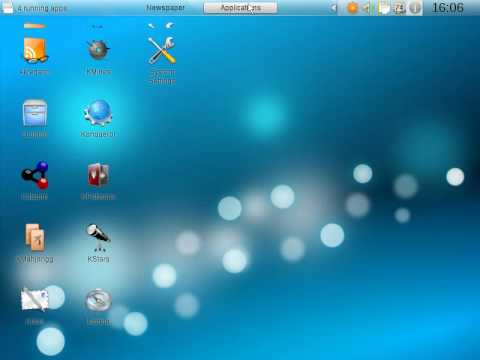The height and width of the screenshot is (360, 480).
Task: Open the Konqueror globe icon
Action: point(98,113)
